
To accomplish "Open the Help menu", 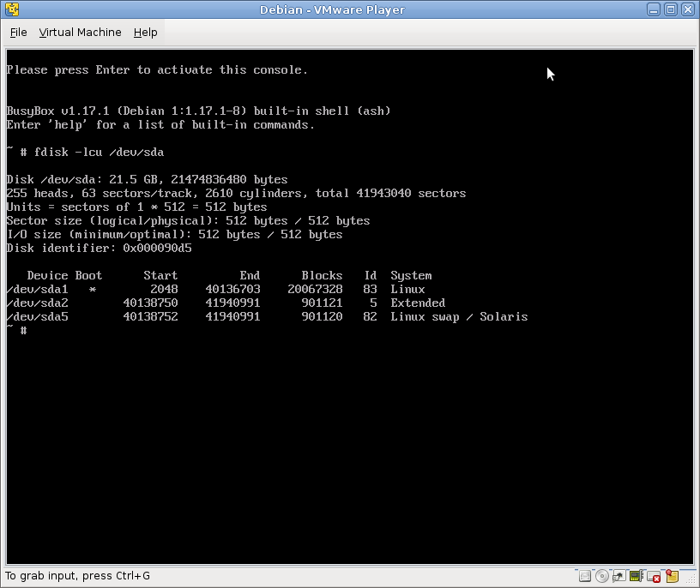I will [146, 33].
